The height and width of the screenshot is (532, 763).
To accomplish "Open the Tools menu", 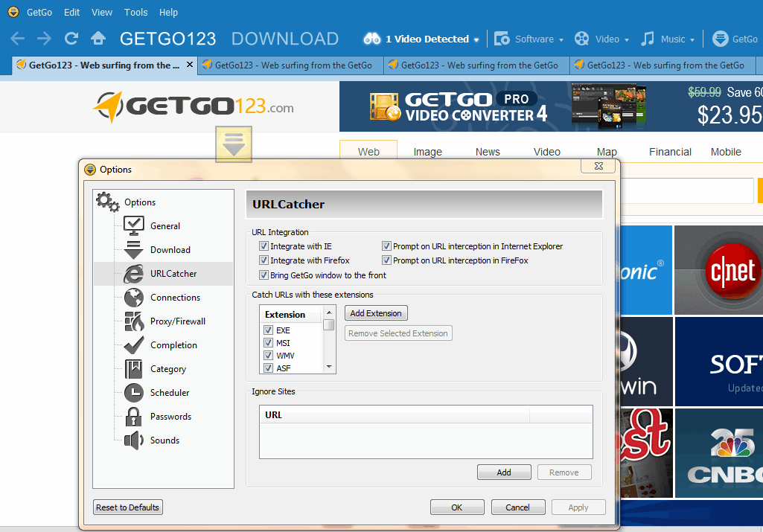I will pyautogui.click(x=135, y=12).
